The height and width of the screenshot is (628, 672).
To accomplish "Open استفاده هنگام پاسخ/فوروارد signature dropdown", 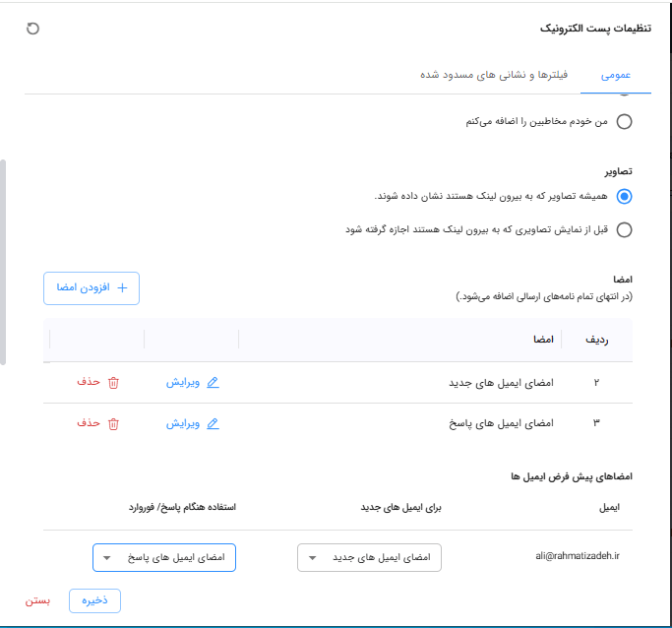I will [164, 558].
